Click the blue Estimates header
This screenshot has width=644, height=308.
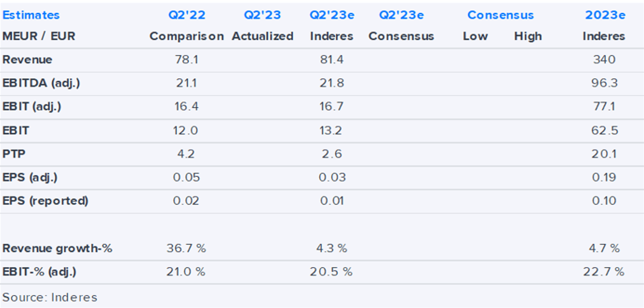point(31,15)
